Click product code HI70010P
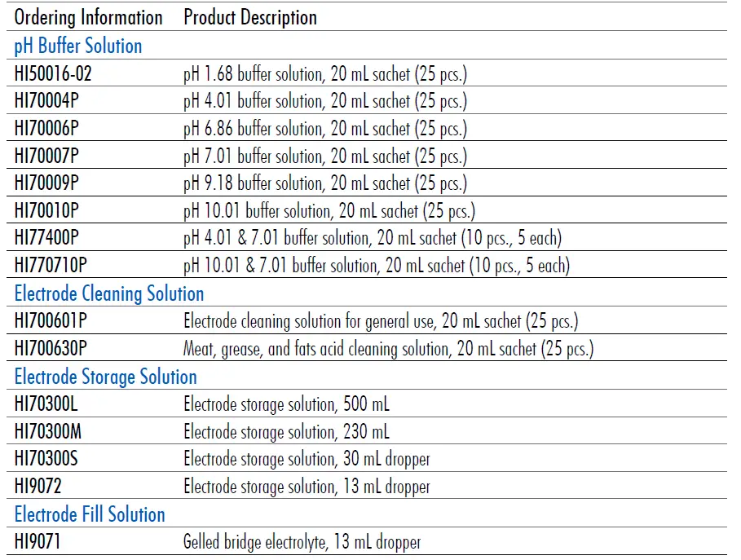Viewport: 741px width, 560px height. (x=47, y=211)
